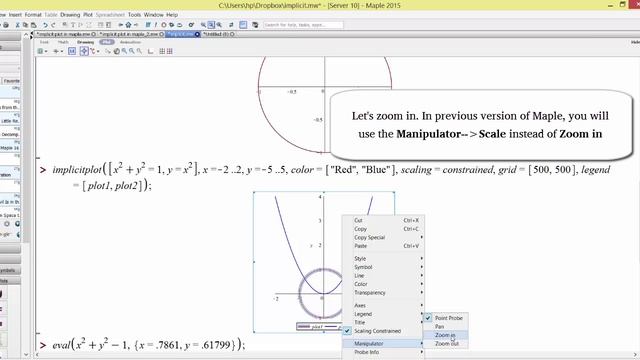The width and height of the screenshot is (640, 360).
Task: Open the Format menu
Action: (x=33, y=15)
